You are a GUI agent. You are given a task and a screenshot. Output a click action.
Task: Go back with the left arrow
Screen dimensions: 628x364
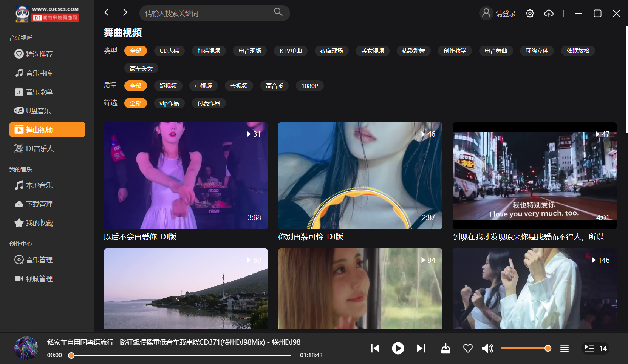pos(107,12)
